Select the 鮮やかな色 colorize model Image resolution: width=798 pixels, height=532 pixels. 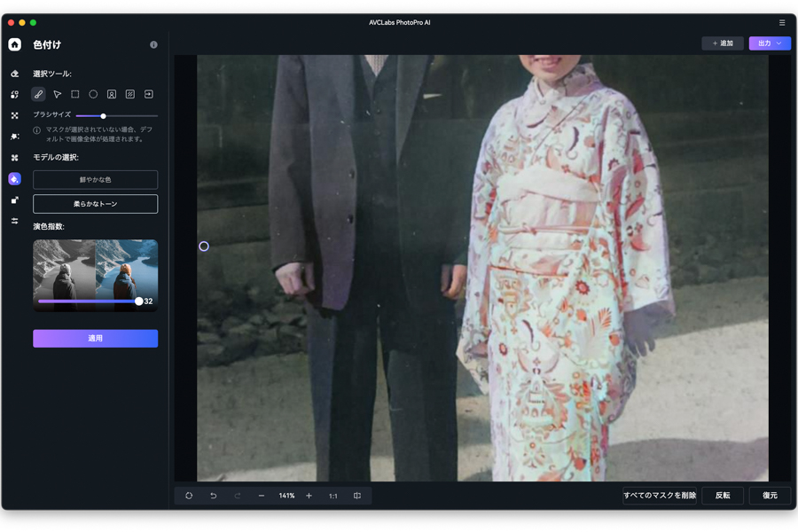tap(95, 179)
